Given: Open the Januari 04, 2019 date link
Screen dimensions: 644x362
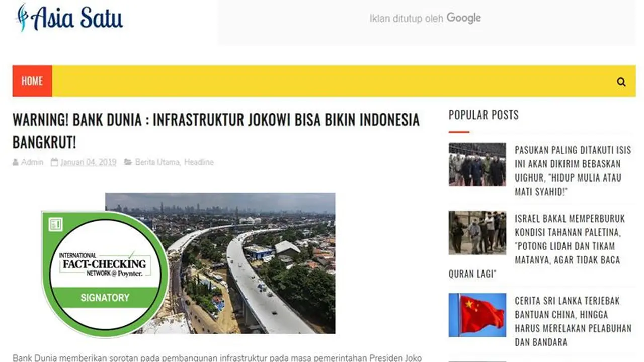Looking at the screenshot, I should coord(88,162).
